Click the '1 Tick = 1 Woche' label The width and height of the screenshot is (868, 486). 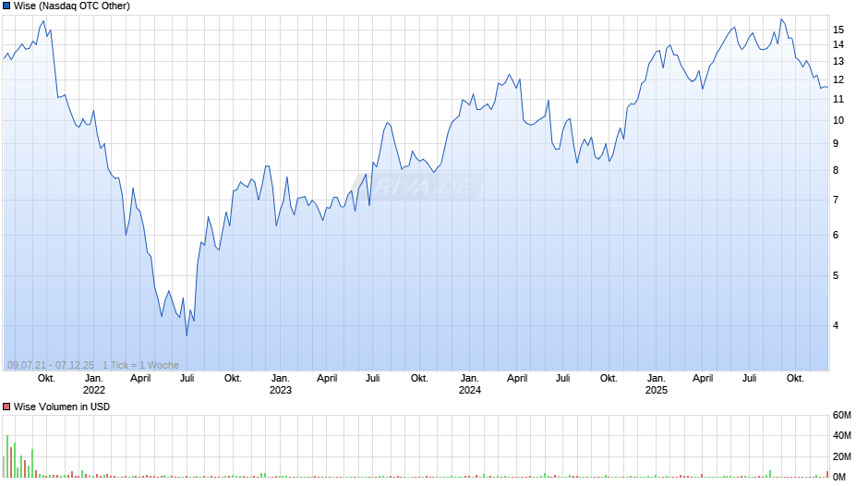[140, 365]
